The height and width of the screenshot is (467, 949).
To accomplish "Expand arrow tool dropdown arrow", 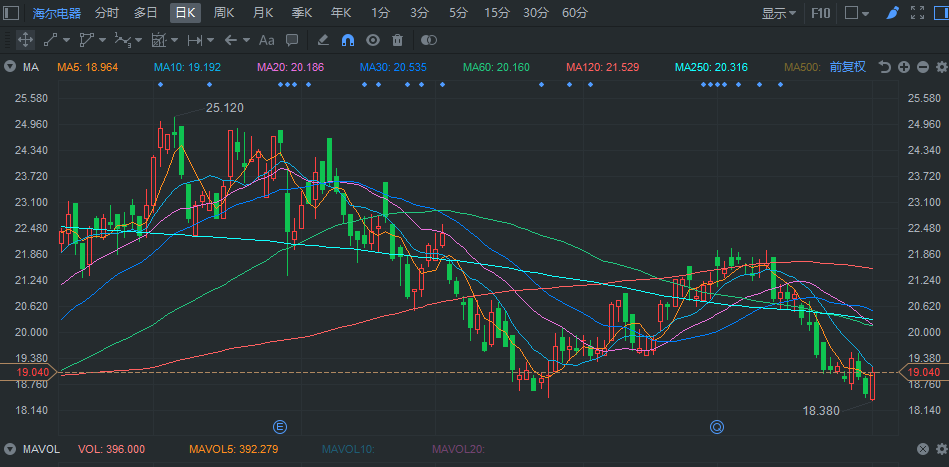I will click(246, 41).
